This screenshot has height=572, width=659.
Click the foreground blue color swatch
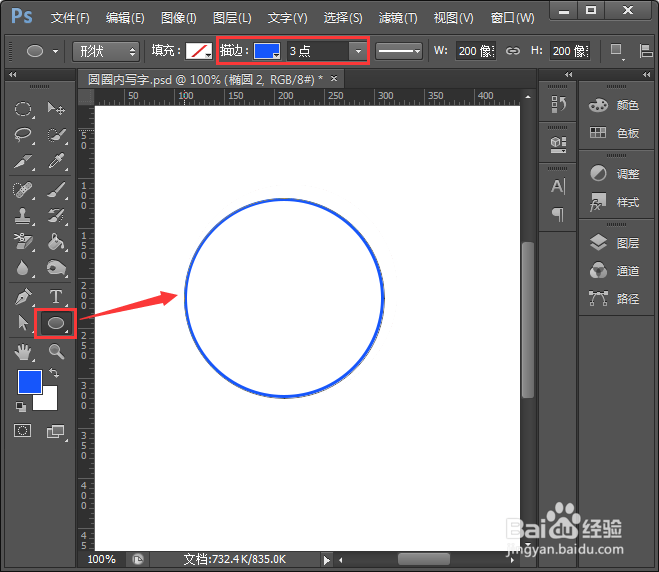28,380
